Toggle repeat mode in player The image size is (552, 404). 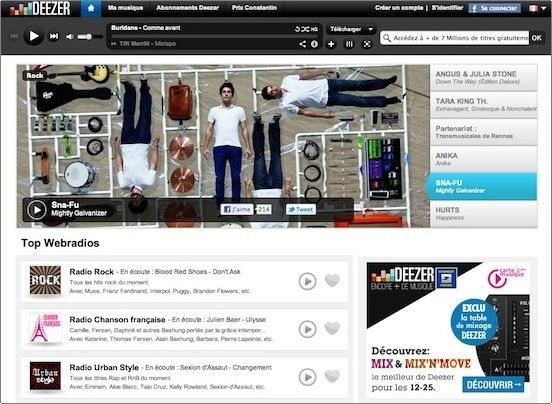297,29
